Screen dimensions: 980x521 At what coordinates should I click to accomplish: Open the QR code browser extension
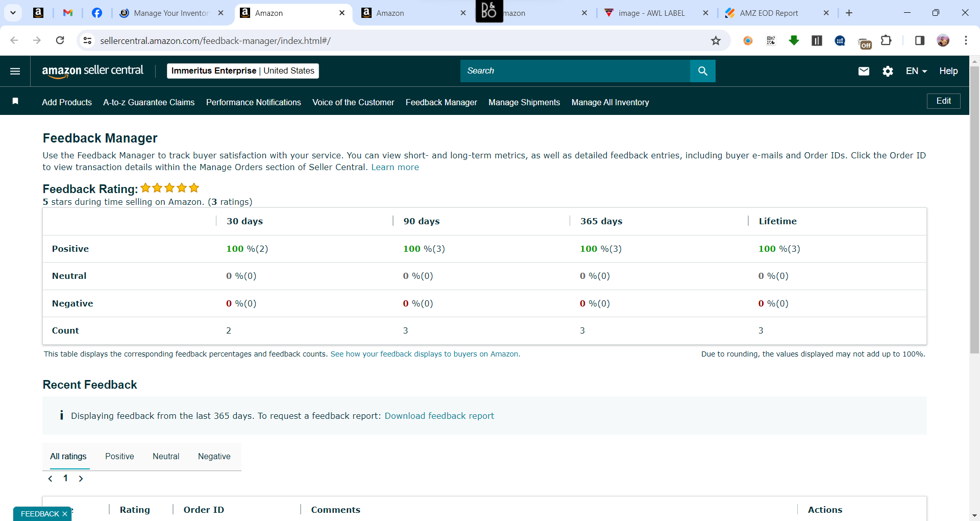[x=771, y=40]
